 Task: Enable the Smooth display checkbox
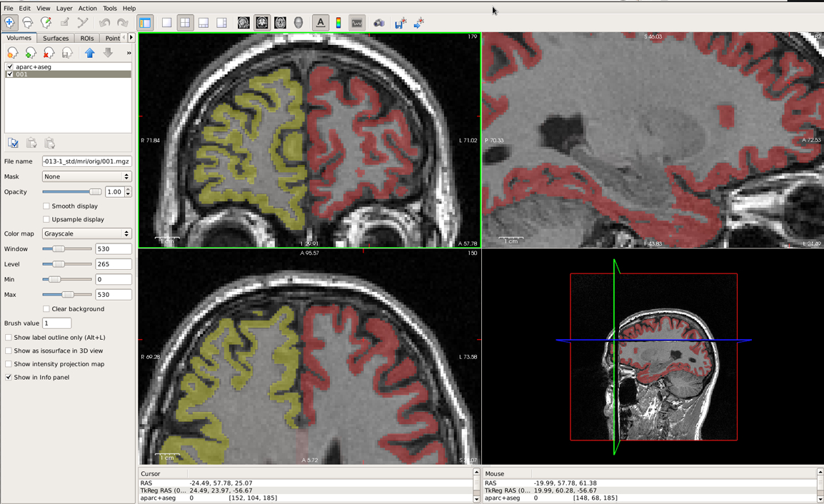[x=46, y=206]
